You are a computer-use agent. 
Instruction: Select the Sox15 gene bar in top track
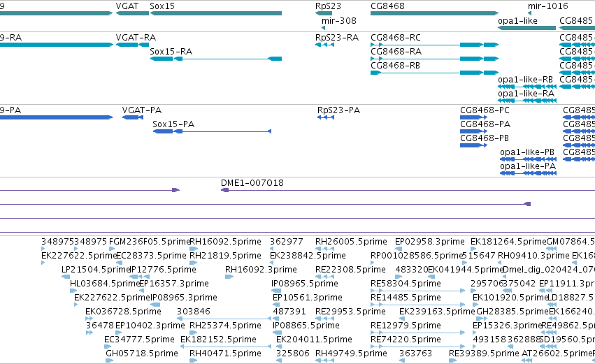(x=216, y=13)
